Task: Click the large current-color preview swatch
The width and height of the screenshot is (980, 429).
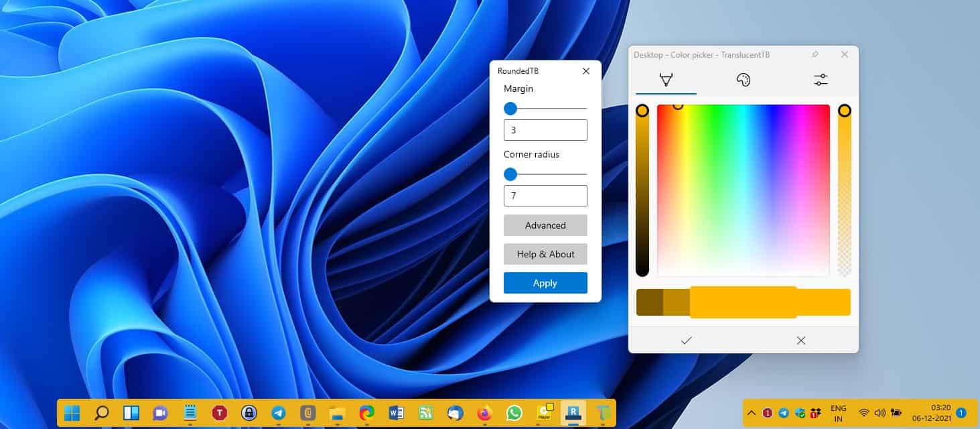Action: 744,302
